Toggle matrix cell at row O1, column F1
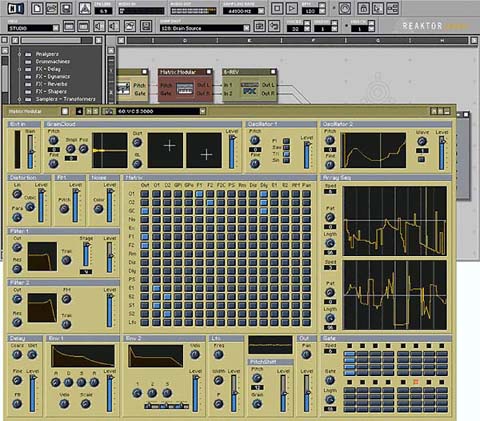480x421 pixels. (x=199, y=194)
